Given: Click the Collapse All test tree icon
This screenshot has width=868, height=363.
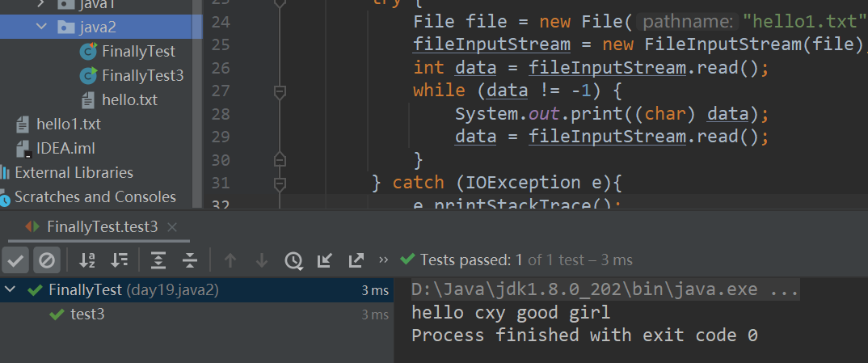Looking at the screenshot, I should [x=190, y=260].
